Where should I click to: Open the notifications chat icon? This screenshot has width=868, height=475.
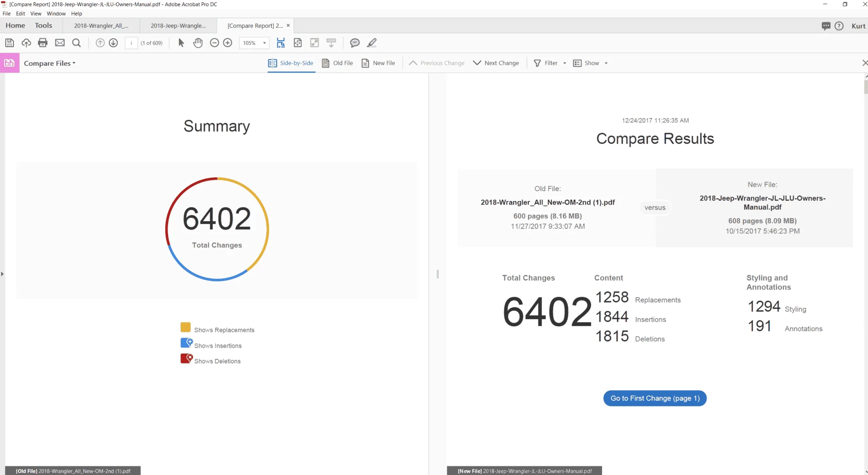click(826, 26)
